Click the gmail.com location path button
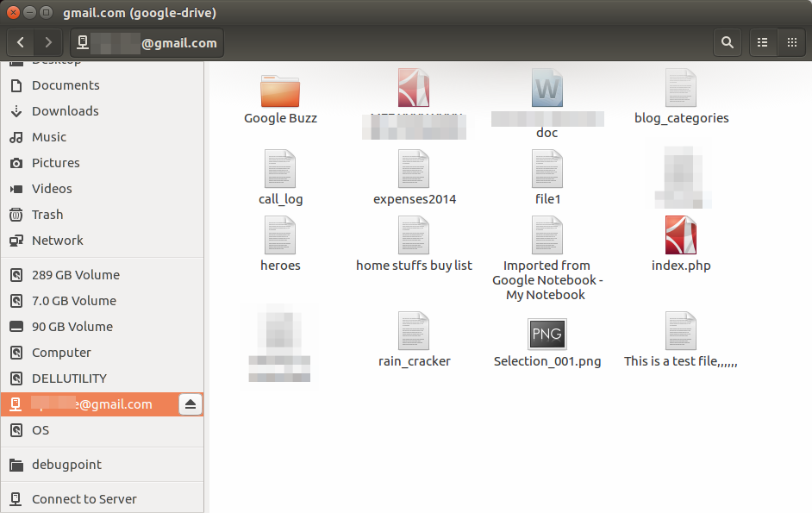812x513 pixels. [147, 42]
